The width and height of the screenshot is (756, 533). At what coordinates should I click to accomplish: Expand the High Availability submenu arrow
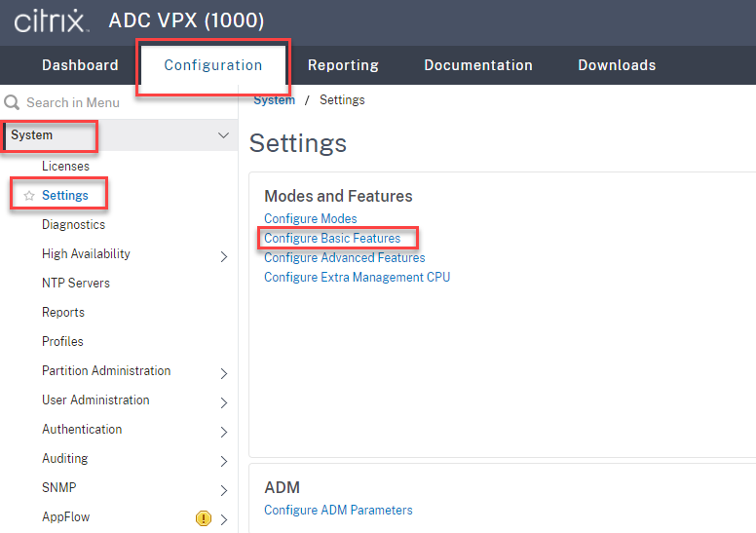223,256
